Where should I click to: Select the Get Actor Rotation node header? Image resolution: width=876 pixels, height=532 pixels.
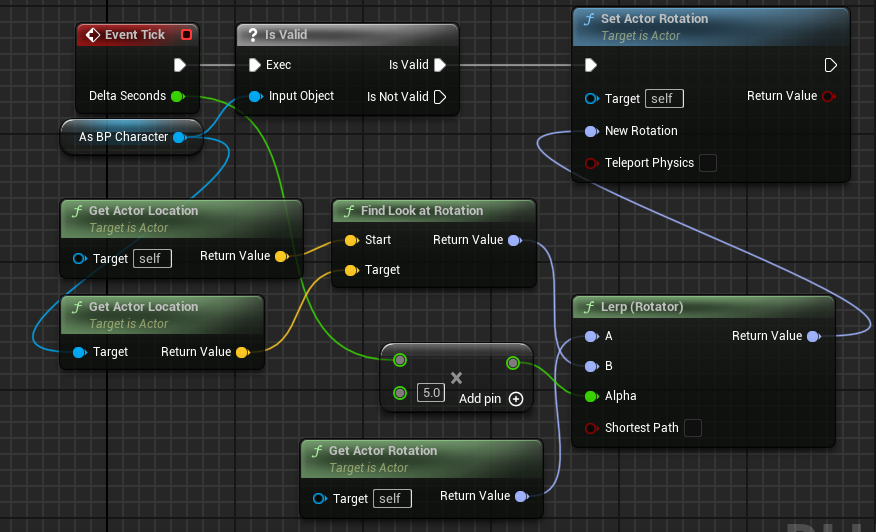pyautogui.click(x=421, y=459)
